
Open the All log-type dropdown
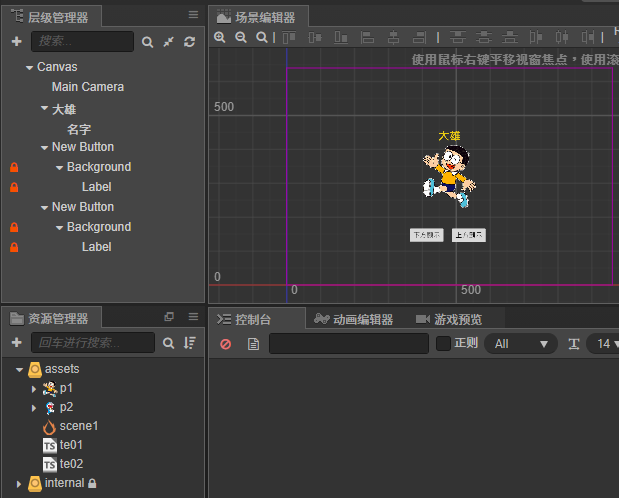point(521,344)
